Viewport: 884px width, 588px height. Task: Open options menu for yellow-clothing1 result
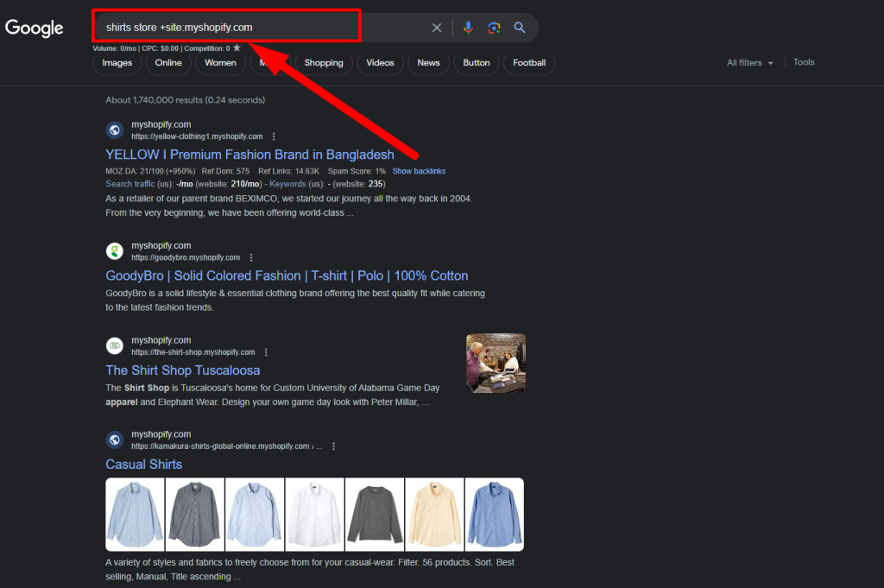274,136
